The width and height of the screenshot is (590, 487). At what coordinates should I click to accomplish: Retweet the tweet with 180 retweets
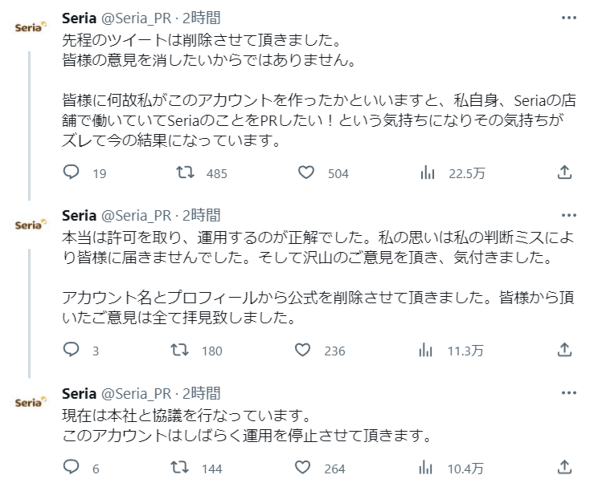(179, 350)
